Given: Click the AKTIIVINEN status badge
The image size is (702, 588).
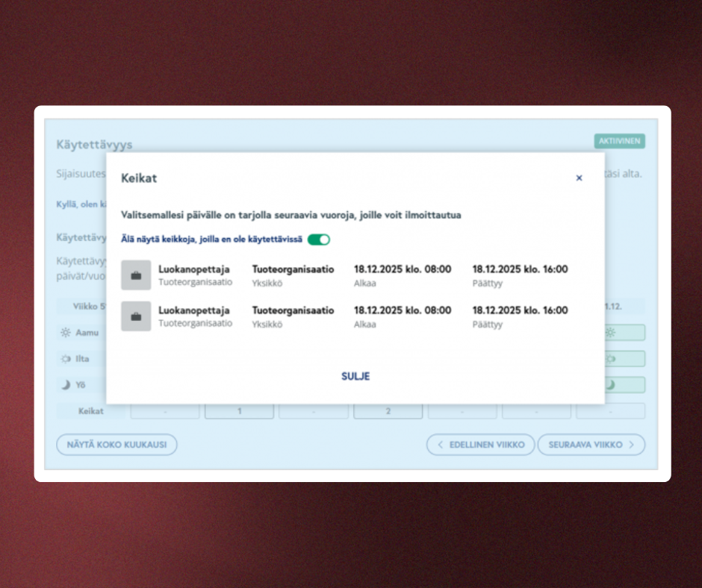Looking at the screenshot, I should (619, 142).
